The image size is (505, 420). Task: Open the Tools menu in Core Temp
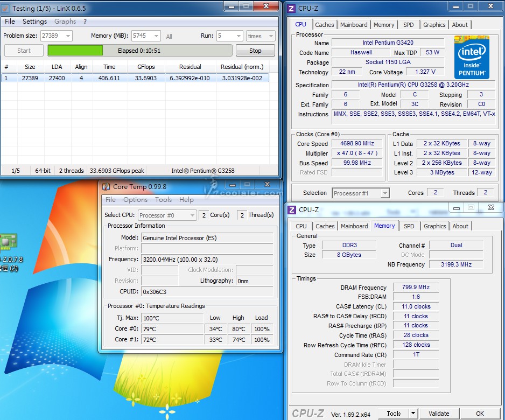(163, 200)
